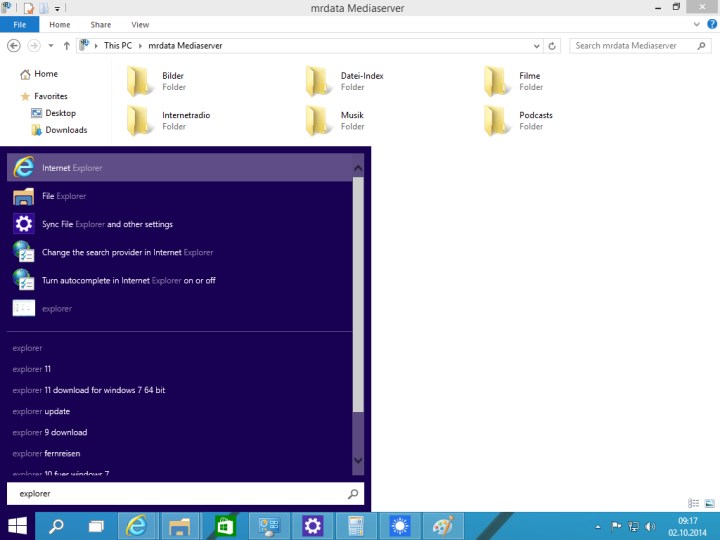
Task: Open Change the search provider in Internet Explorer
Action: coord(180,252)
